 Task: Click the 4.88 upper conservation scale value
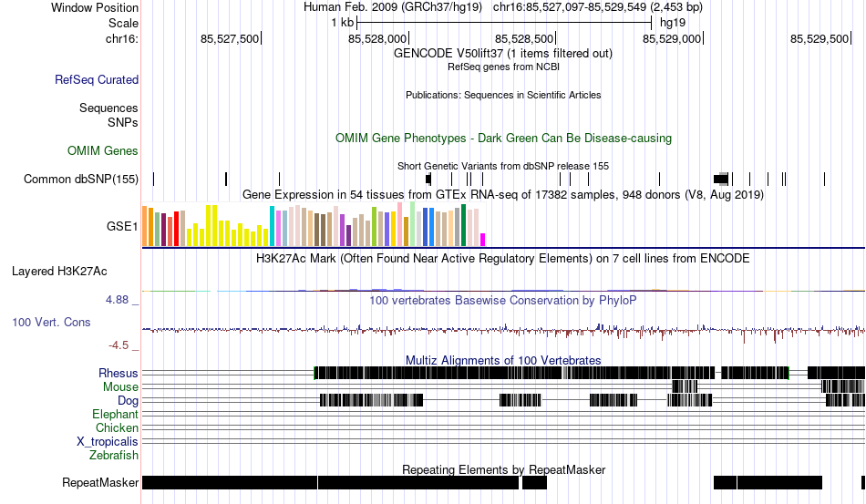(117, 300)
